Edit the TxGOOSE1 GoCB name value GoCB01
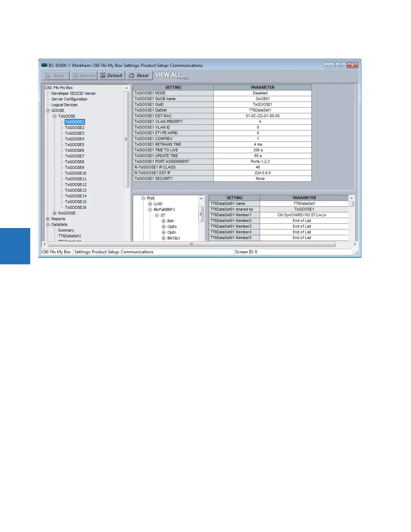 click(263, 99)
